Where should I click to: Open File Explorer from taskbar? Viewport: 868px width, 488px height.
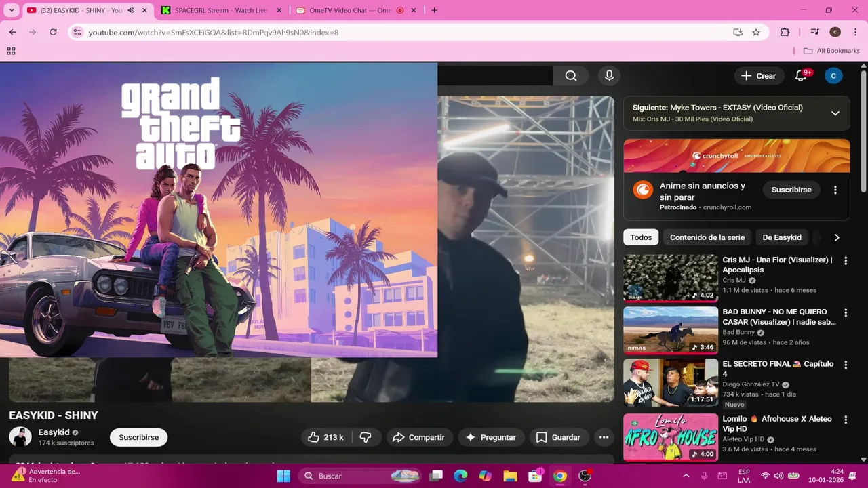[510, 476]
